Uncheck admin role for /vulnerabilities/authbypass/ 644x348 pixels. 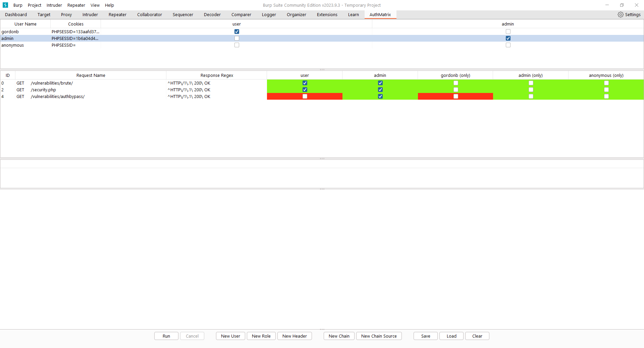pos(380,96)
